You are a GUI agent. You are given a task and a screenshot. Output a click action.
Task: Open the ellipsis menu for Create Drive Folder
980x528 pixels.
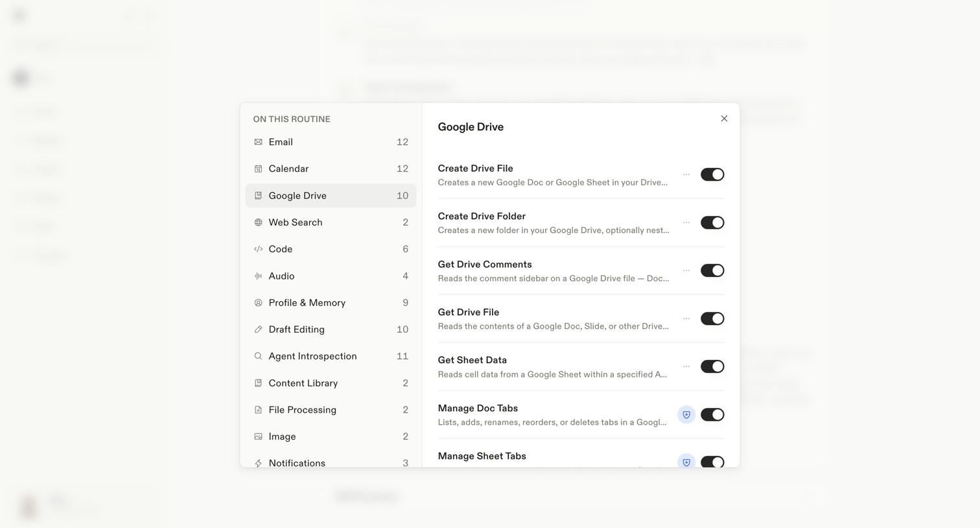click(686, 222)
